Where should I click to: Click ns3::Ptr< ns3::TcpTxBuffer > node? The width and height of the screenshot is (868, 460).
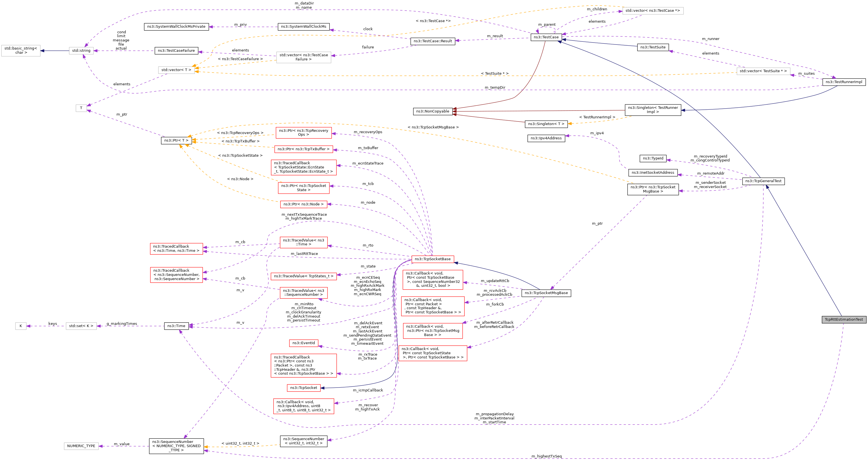pyautogui.click(x=303, y=149)
